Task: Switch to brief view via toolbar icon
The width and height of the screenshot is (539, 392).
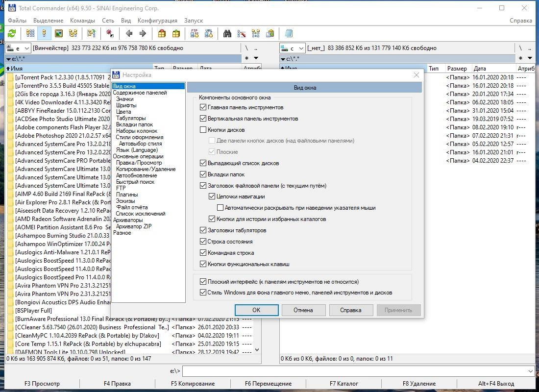Action: 30,33
